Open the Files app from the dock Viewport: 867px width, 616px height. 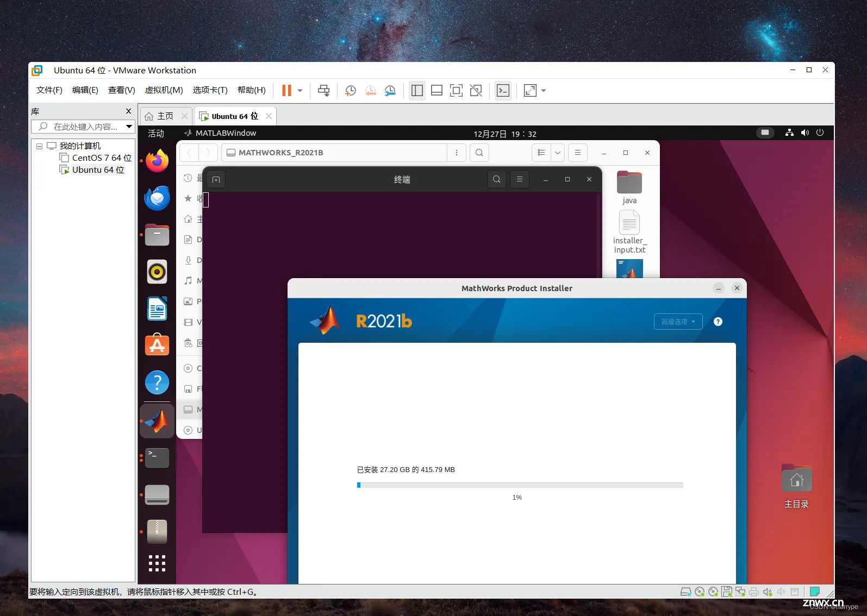pos(157,235)
